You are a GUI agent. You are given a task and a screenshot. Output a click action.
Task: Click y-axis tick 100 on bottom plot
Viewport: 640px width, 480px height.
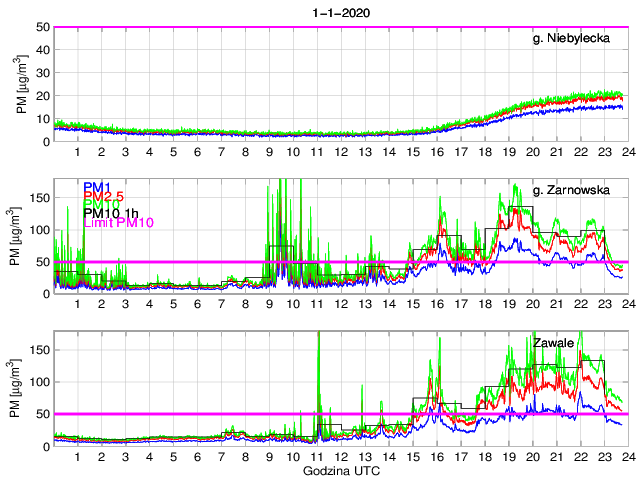tap(38, 382)
